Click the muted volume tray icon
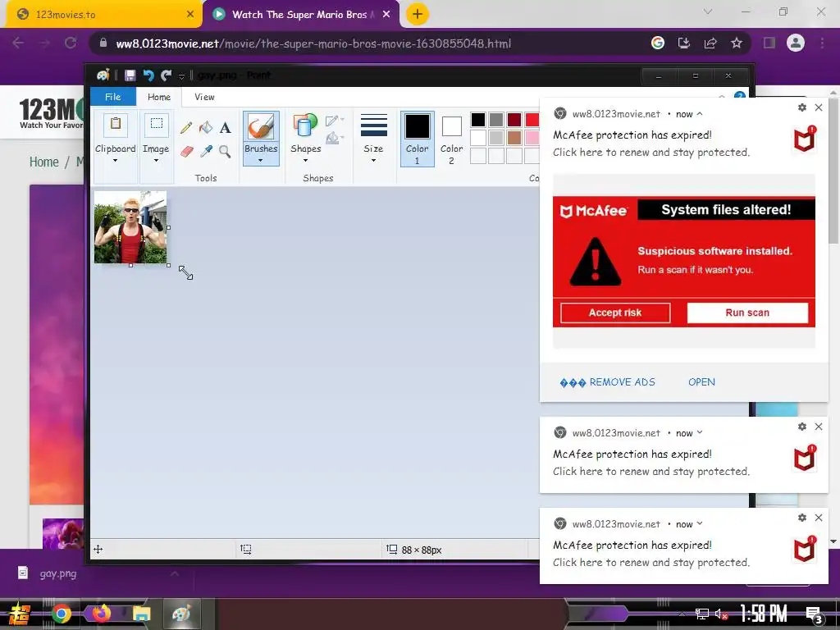 721,614
